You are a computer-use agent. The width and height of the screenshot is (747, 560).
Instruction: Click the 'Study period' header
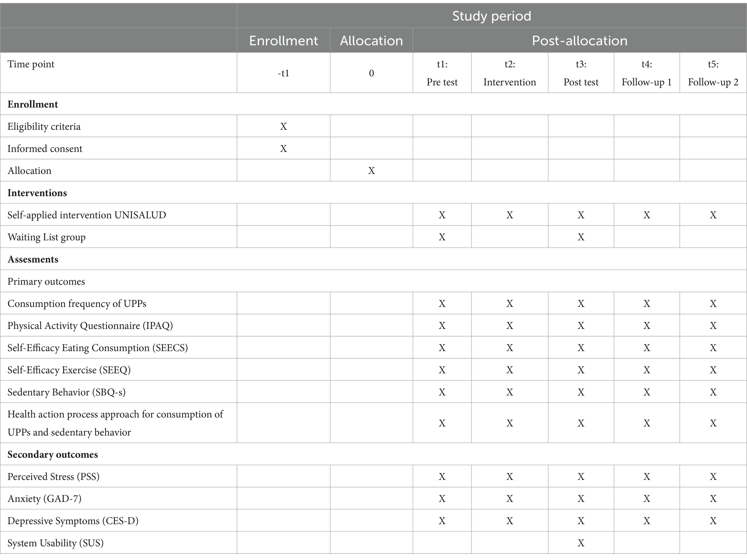point(492,16)
